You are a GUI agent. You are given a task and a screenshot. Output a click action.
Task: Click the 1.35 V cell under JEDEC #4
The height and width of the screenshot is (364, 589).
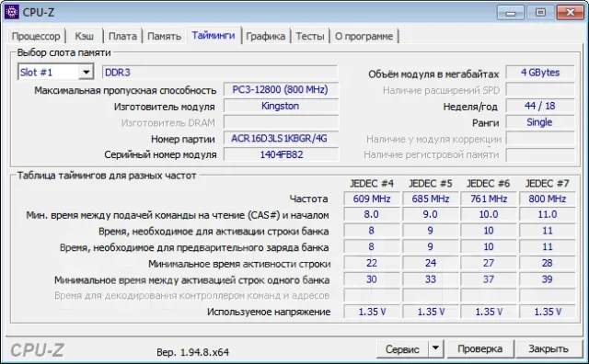click(x=372, y=312)
